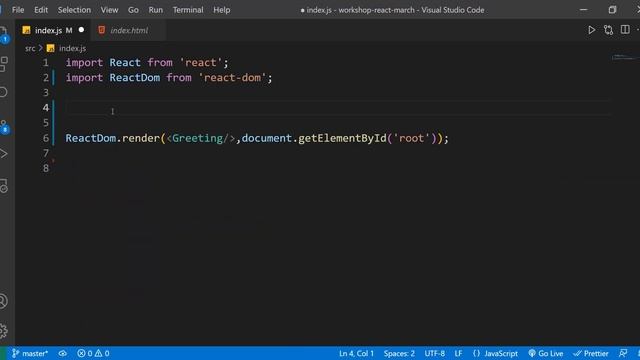Click the errors count in status bar
This screenshot has height=360, width=640.
[x=85, y=353]
